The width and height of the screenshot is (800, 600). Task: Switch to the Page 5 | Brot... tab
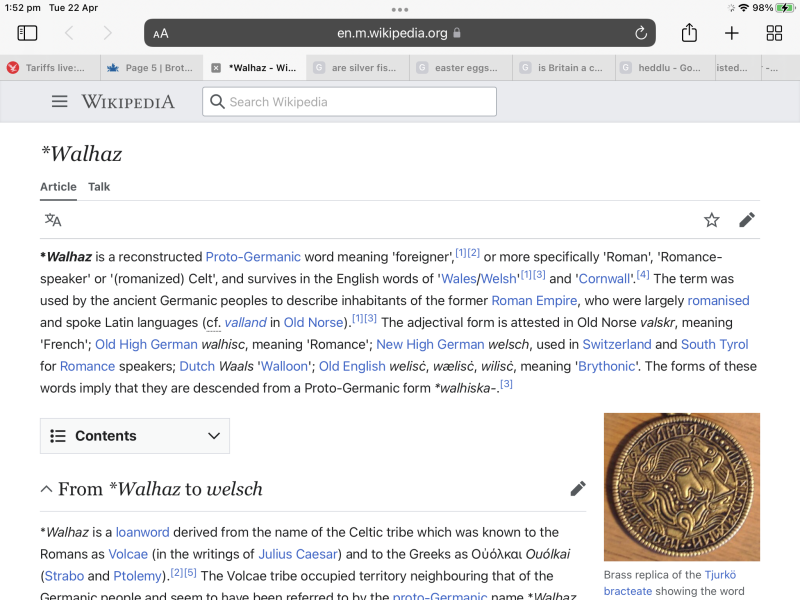(152, 68)
